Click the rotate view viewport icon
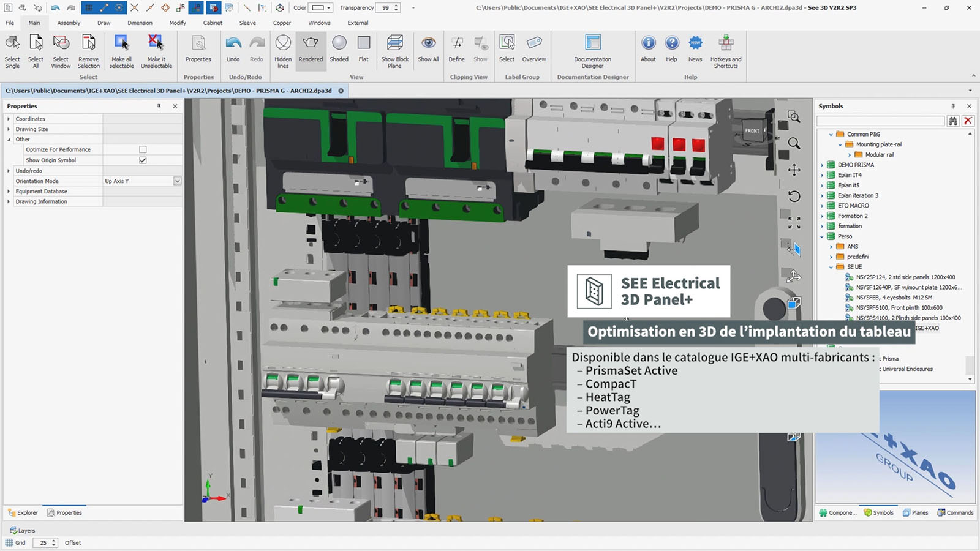The image size is (980, 551). click(x=794, y=197)
